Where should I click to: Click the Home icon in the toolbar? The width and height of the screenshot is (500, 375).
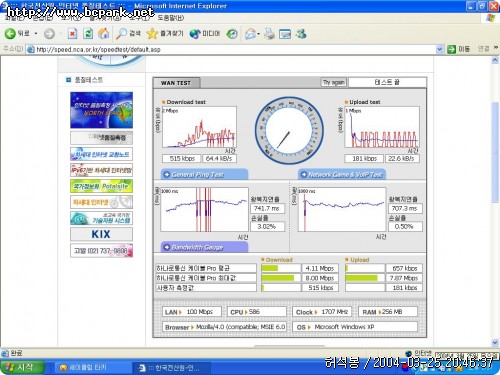coord(104,33)
